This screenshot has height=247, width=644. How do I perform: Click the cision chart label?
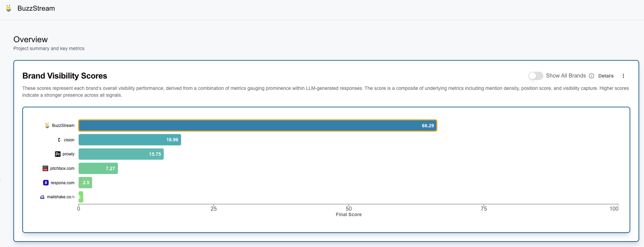click(x=69, y=140)
